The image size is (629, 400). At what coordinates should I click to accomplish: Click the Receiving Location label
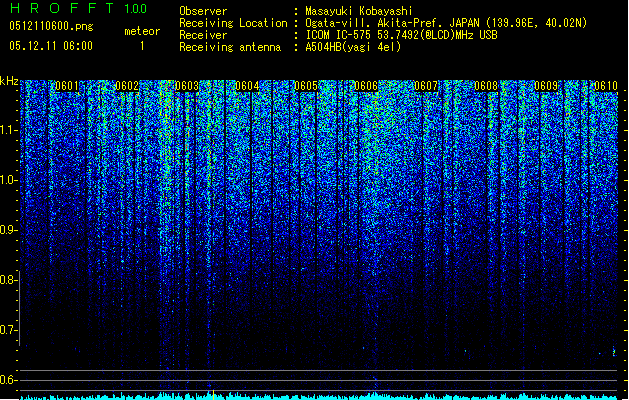(233, 23)
